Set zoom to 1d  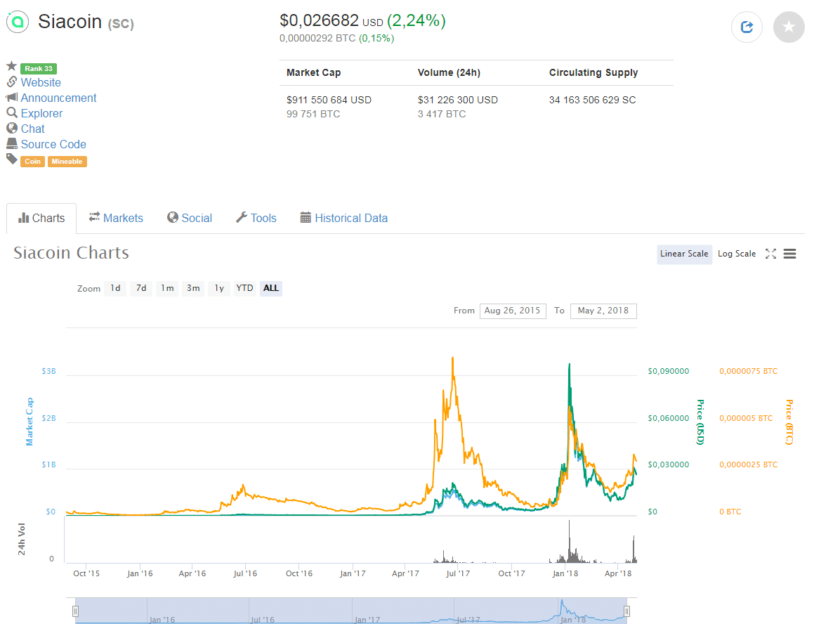click(115, 288)
